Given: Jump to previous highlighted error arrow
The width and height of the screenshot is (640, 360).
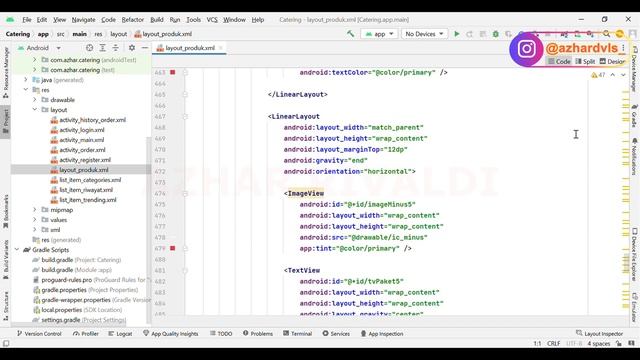Looking at the screenshot, I should pyautogui.click(x=613, y=75).
